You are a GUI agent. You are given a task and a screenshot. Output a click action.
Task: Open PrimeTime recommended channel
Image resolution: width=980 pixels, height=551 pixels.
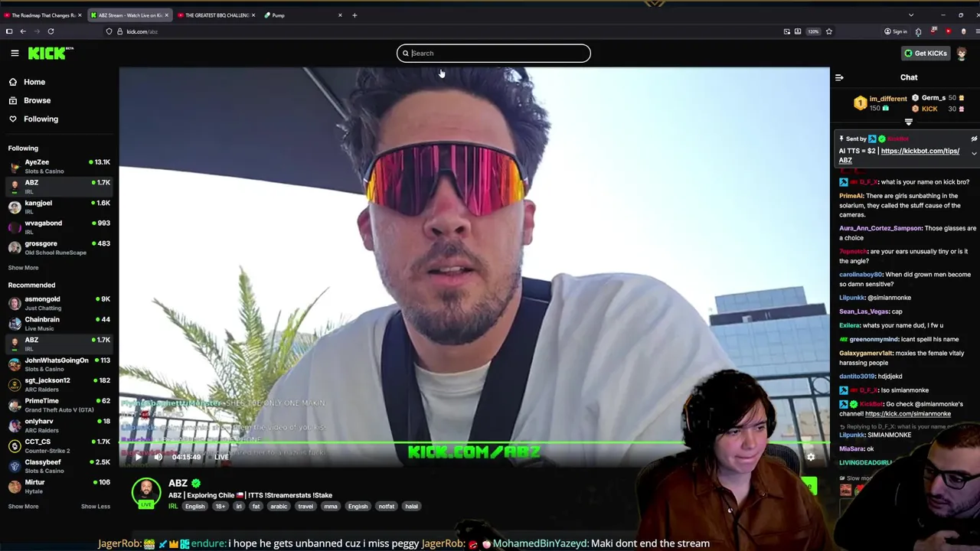(x=59, y=405)
